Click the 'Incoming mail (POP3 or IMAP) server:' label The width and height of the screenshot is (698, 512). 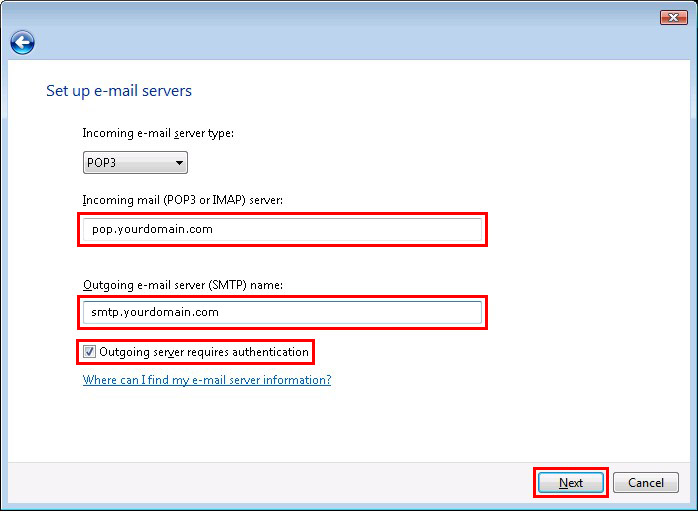point(183,201)
